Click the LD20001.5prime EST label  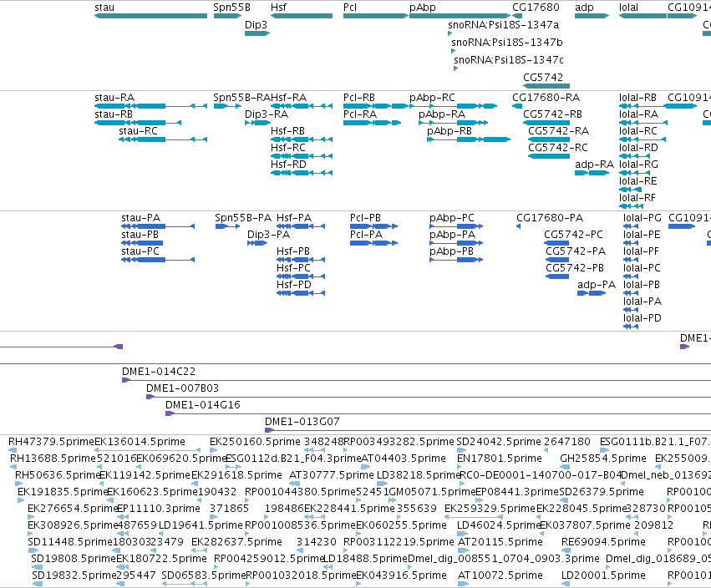click(603, 575)
